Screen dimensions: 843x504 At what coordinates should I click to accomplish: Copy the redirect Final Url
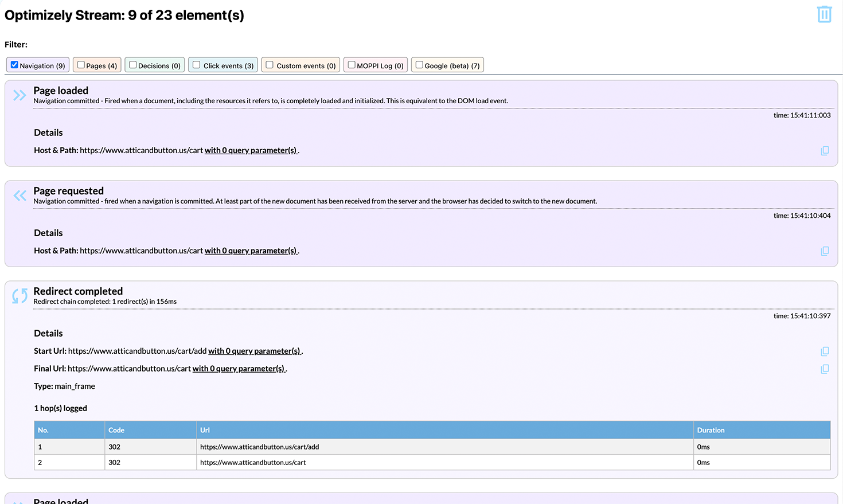coord(825,369)
